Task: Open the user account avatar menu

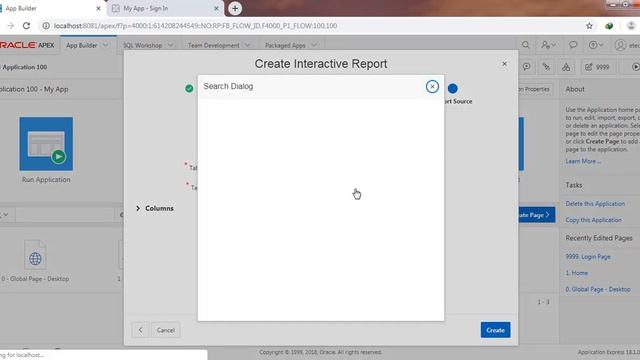Action: pos(627,45)
